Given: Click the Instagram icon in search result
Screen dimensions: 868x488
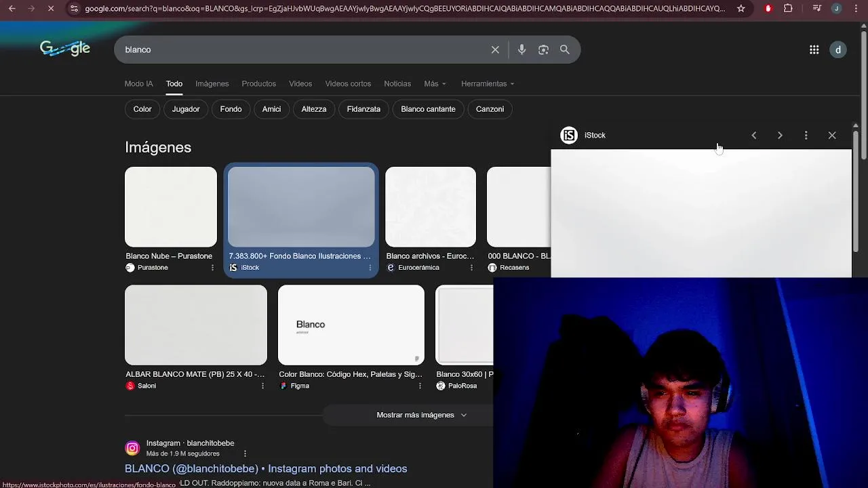Looking at the screenshot, I should click(132, 448).
